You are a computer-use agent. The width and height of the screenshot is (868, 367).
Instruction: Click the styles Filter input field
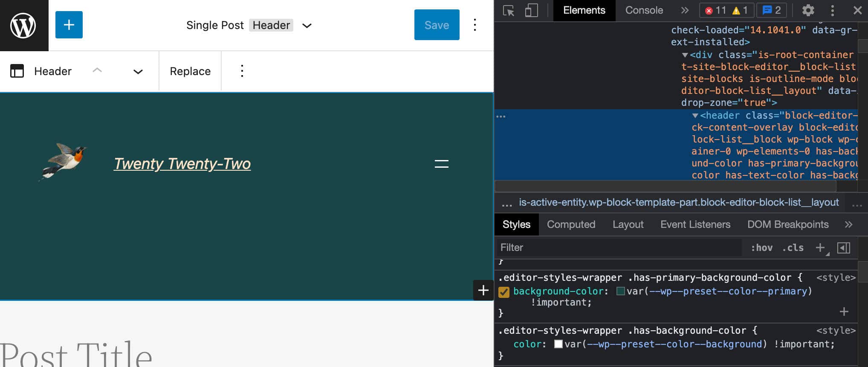click(x=618, y=248)
